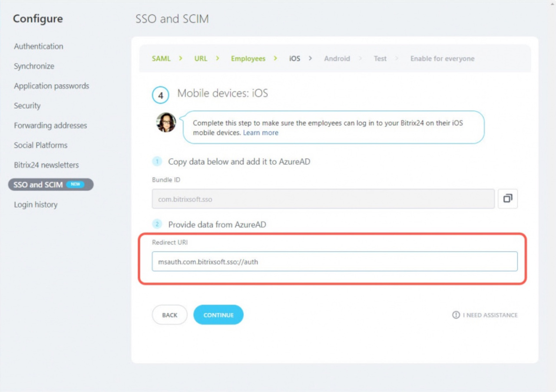Viewport: 556px width, 392px height.
Task: Go back with the BACK button
Action: pos(169,315)
